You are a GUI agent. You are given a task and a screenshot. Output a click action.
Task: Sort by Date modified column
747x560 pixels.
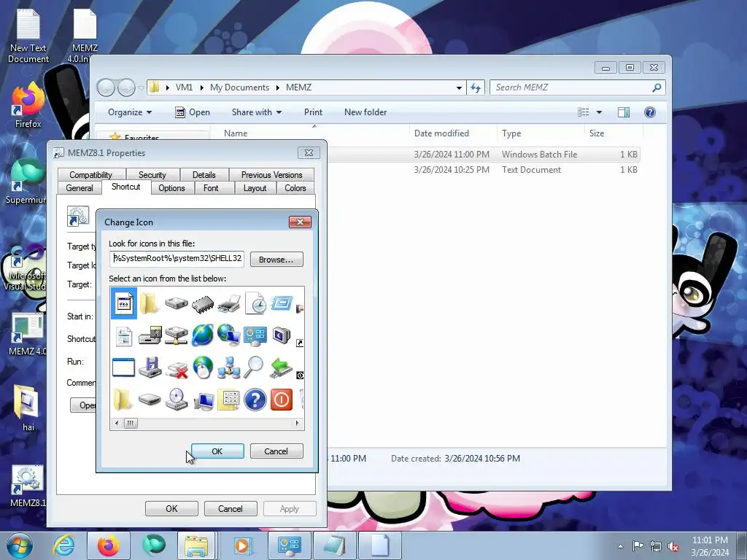pyautogui.click(x=452, y=133)
